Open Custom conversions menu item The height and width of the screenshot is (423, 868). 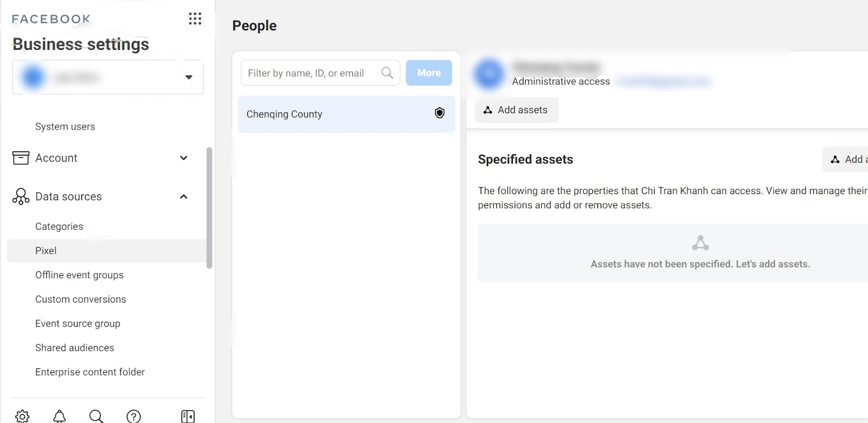coord(80,299)
